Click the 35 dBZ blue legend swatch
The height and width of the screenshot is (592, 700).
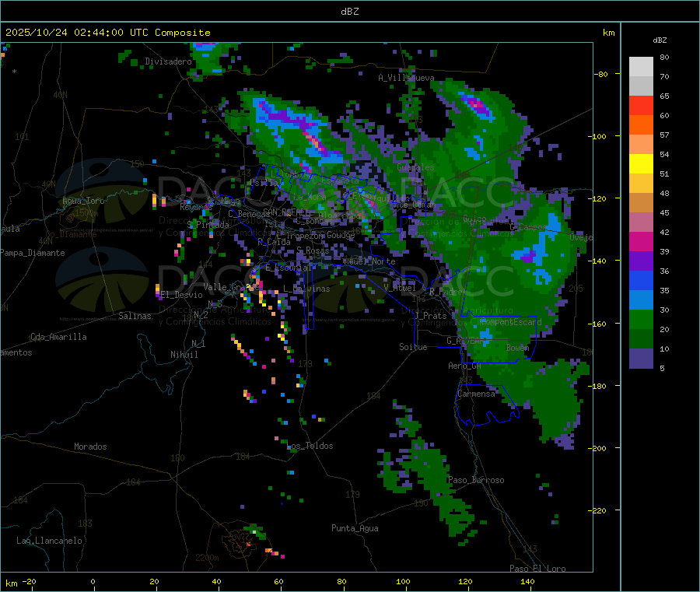tap(641, 280)
